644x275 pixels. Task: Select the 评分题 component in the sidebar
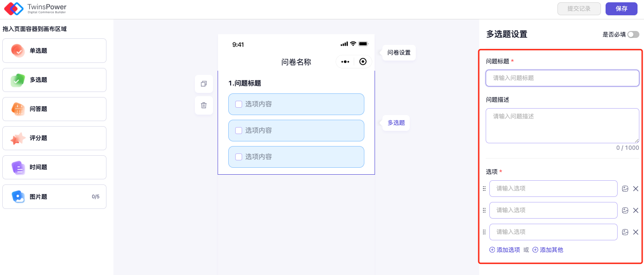pos(54,138)
